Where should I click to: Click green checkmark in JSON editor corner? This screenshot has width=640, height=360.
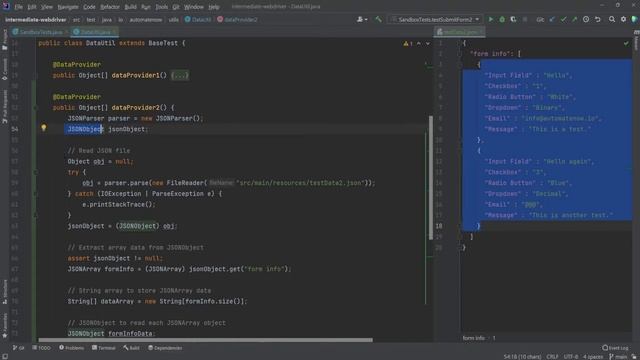click(x=626, y=43)
